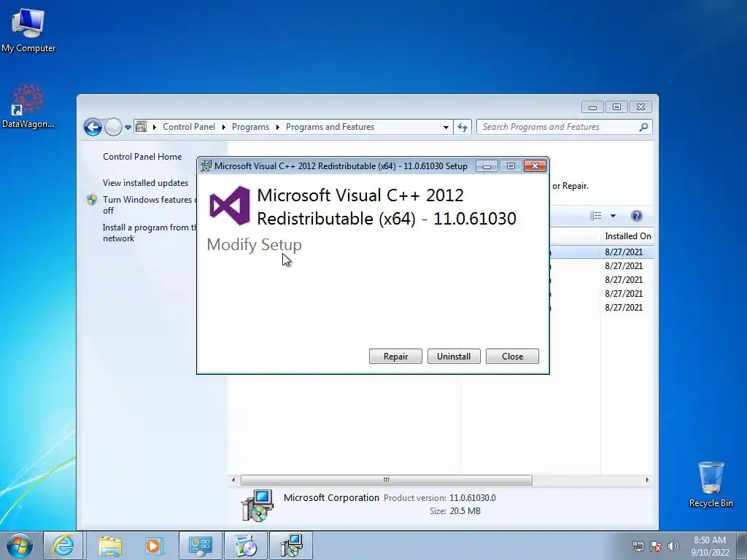Click the Microsoft Corporation publisher text
Image resolution: width=747 pixels, height=560 pixels.
(x=331, y=497)
